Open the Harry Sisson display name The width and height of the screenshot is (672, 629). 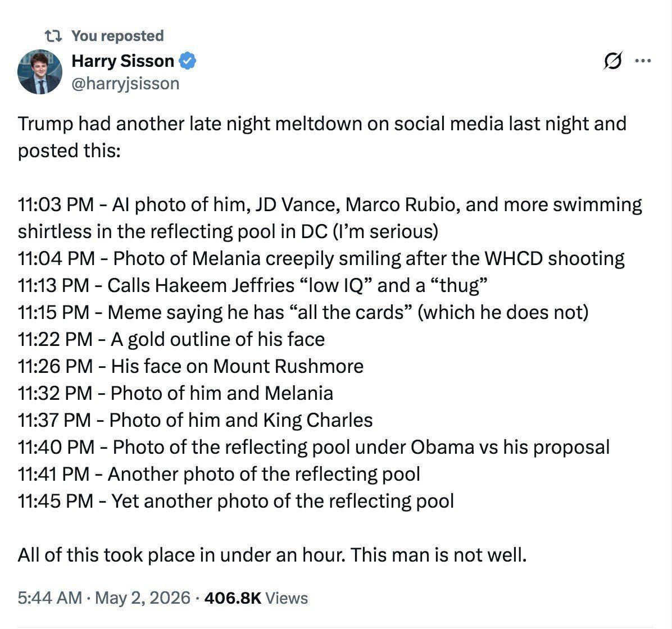tap(122, 61)
